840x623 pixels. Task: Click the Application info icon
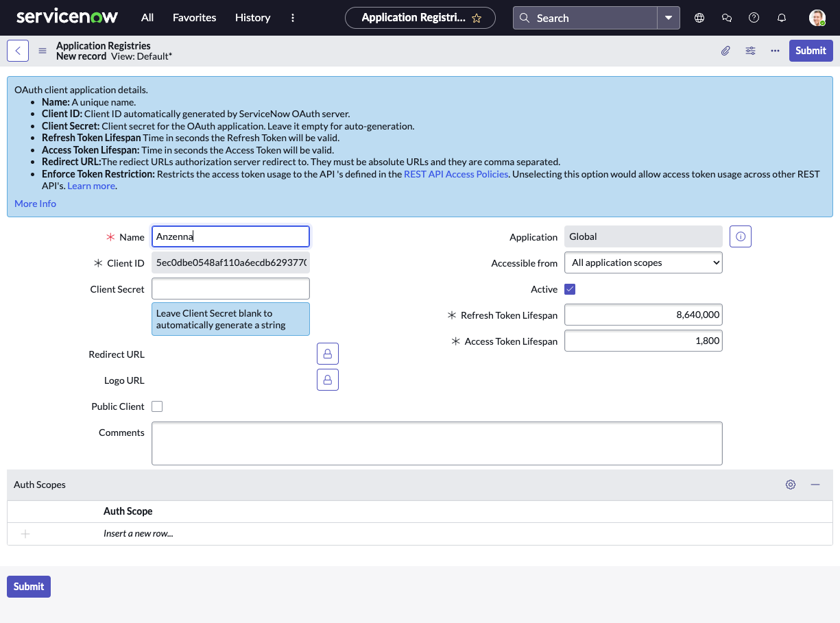(741, 237)
